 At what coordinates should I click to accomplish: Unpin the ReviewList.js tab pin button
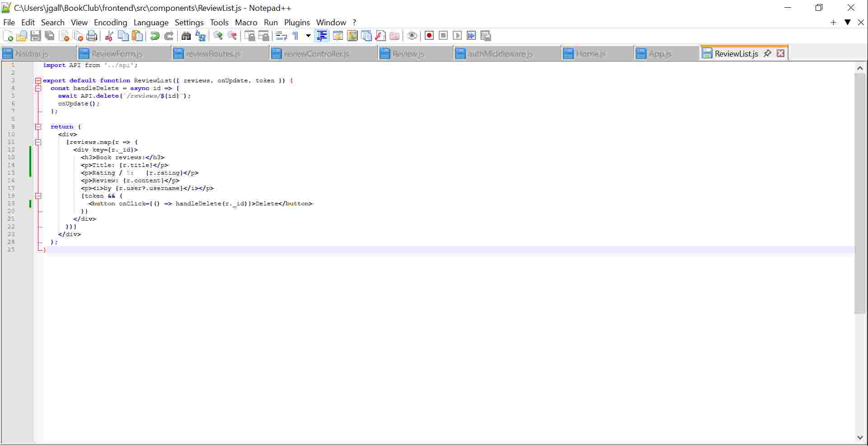point(767,53)
